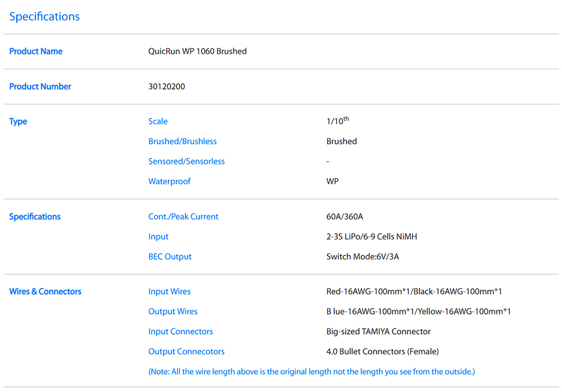Click the Output Wires label
Screen dimensions: 562x392
173,312
